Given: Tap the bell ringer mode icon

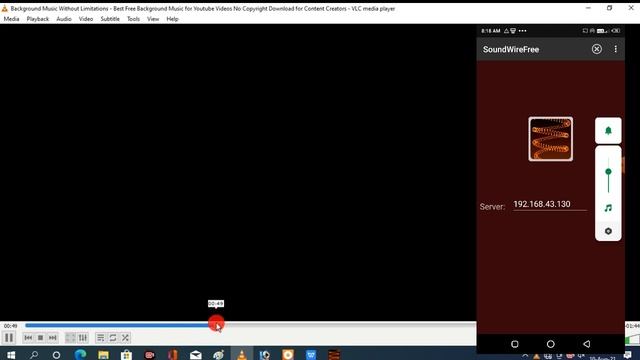Looking at the screenshot, I should click(608, 131).
